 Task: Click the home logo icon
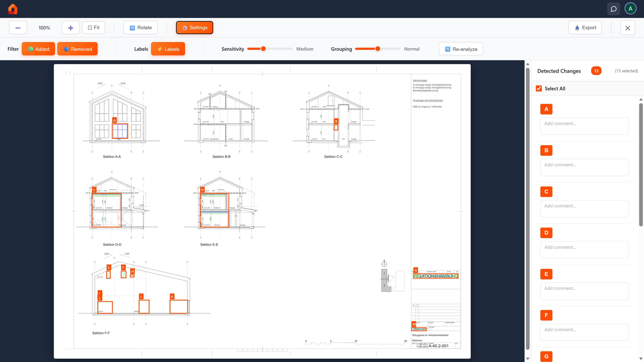[x=13, y=9]
